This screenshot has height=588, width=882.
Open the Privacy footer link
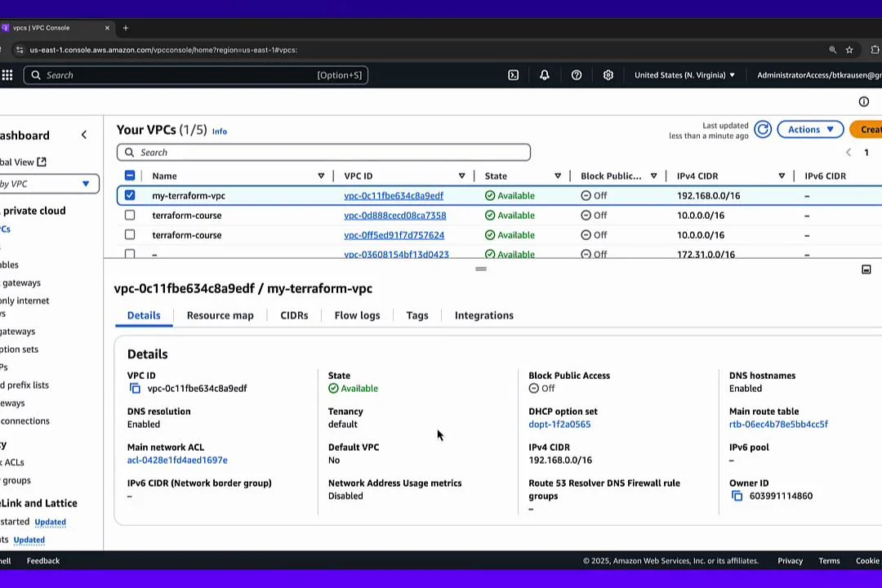pyautogui.click(x=790, y=561)
